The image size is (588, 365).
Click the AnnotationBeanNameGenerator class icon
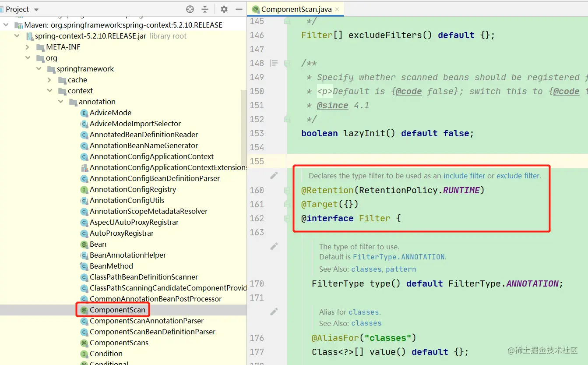pyautogui.click(x=85, y=146)
